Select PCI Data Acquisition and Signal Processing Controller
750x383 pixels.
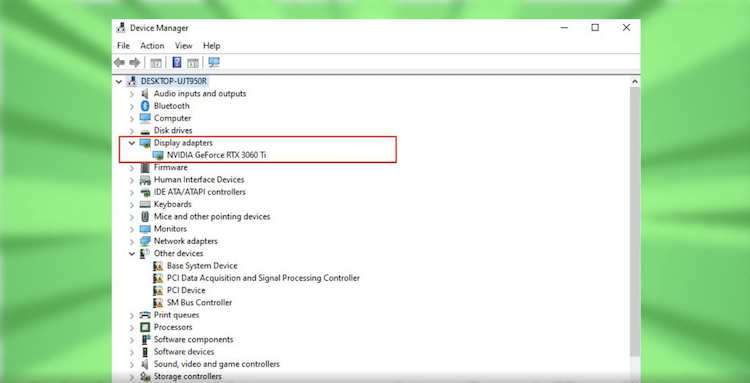263,278
